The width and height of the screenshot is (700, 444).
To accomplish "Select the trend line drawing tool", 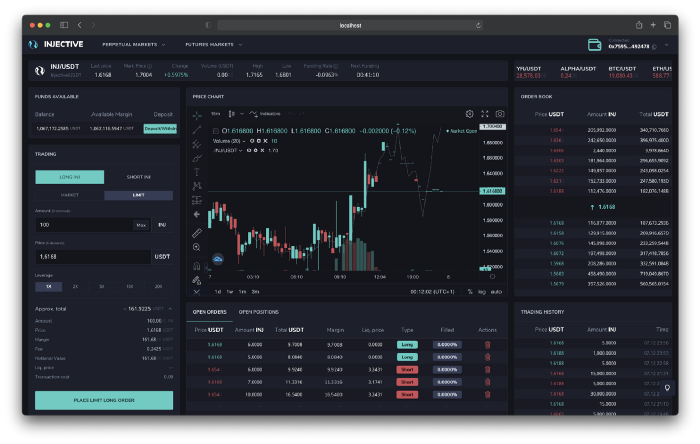I will (196, 130).
